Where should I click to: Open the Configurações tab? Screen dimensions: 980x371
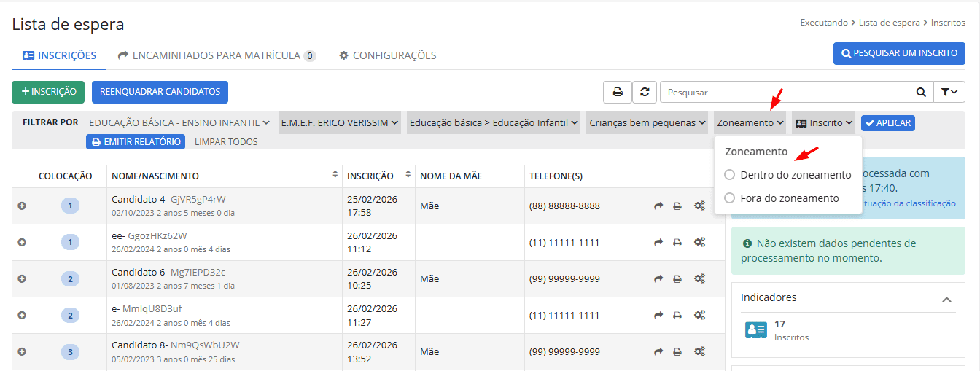click(388, 55)
